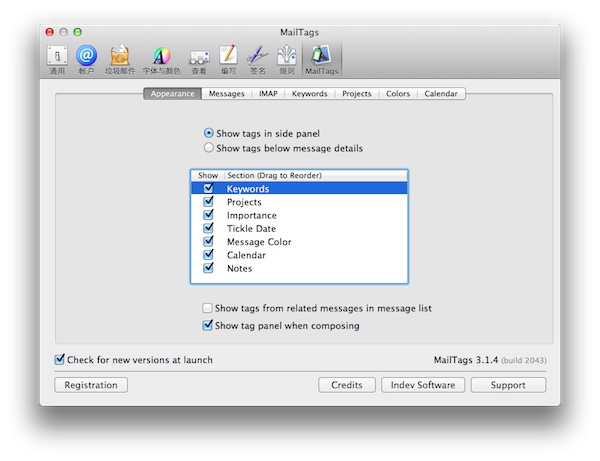Uncheck the Tickle Date section checkbox
This screenshot has height=461, width=600.
(209, 228)
